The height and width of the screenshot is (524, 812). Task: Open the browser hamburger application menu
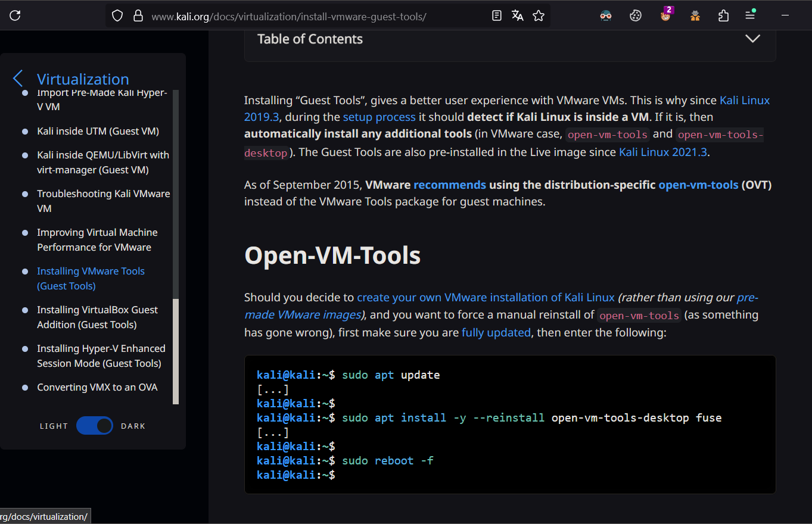coord(751,15)
